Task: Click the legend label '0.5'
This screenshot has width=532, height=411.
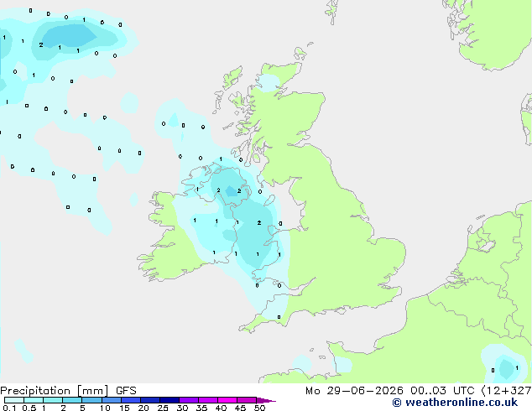Action: click(x=29, y=408)
